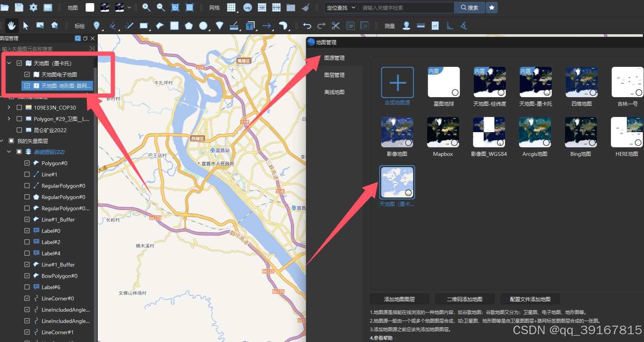The image size is (644, 342).
Task: Select the blank white map source button
Action: [x=90, y=7]
